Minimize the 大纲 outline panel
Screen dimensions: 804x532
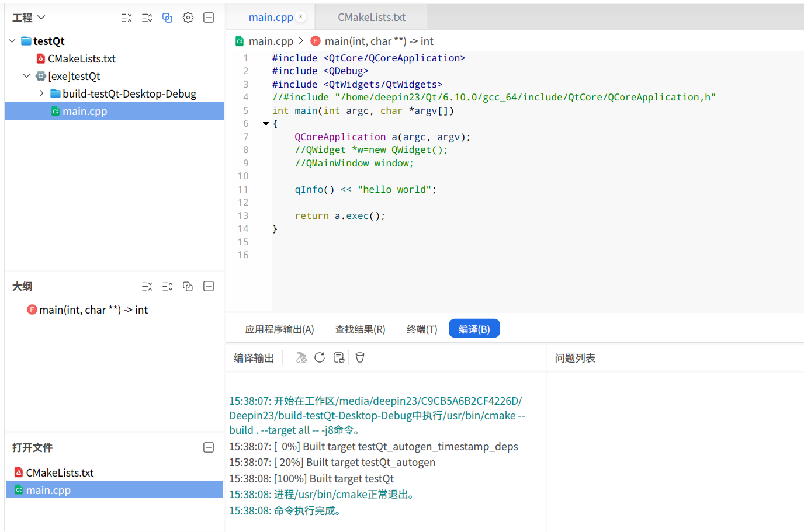(209, 286)
